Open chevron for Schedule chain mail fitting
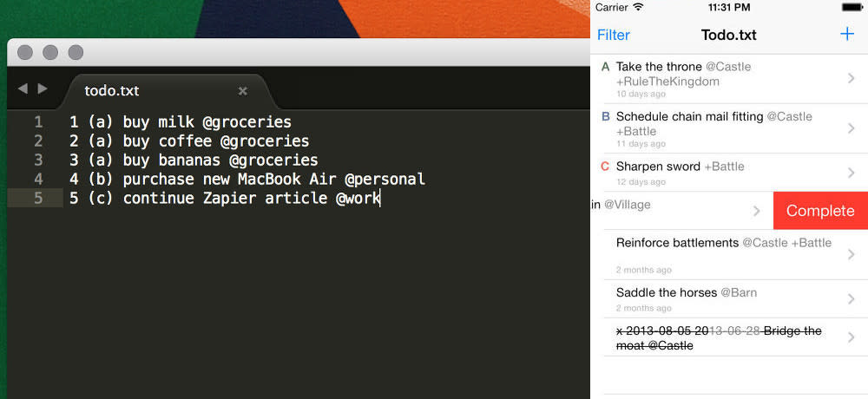The height and width of the screenshot is (399, 868). pyautogui.click(x=852, y=128)
